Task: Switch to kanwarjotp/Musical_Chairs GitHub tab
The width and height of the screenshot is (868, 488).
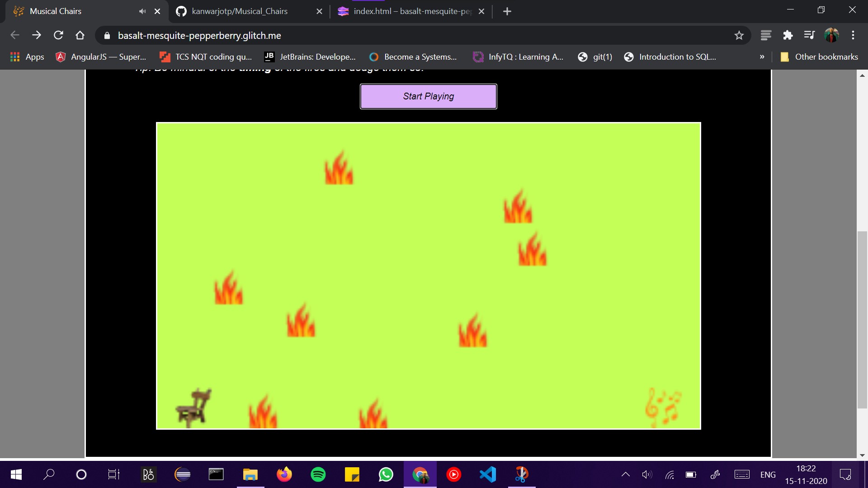Action: click(x=240, y=11)
